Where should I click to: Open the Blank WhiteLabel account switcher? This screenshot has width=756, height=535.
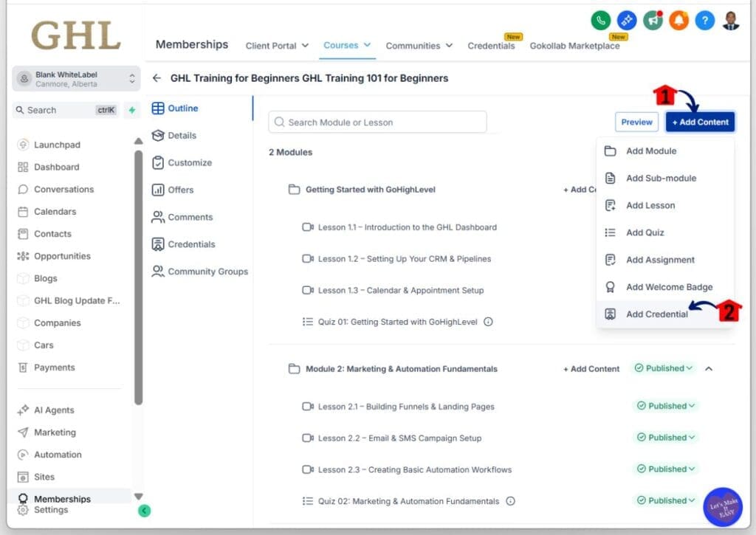click(x=76, y=79)
